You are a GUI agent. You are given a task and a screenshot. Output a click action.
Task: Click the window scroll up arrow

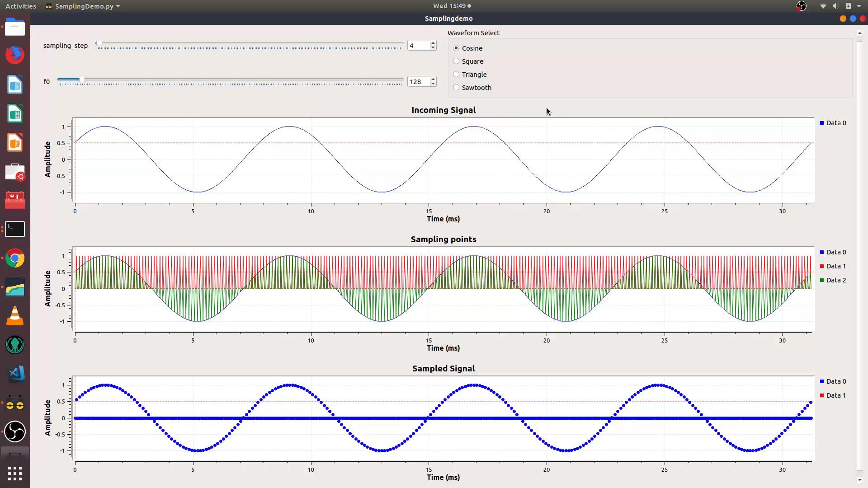[x=859, y=33]
